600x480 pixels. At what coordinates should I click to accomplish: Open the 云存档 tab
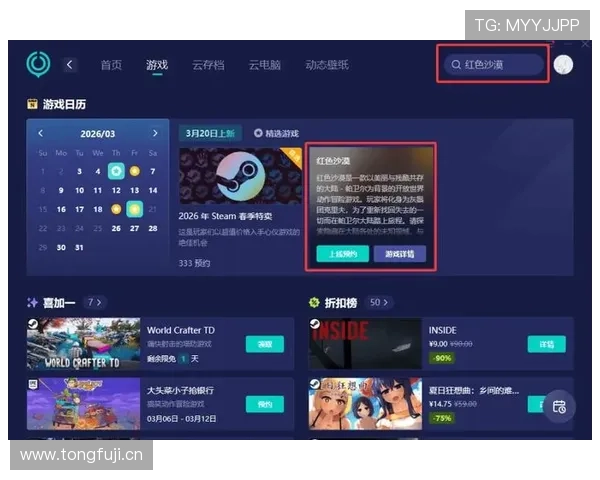click(x=208, y=65)
